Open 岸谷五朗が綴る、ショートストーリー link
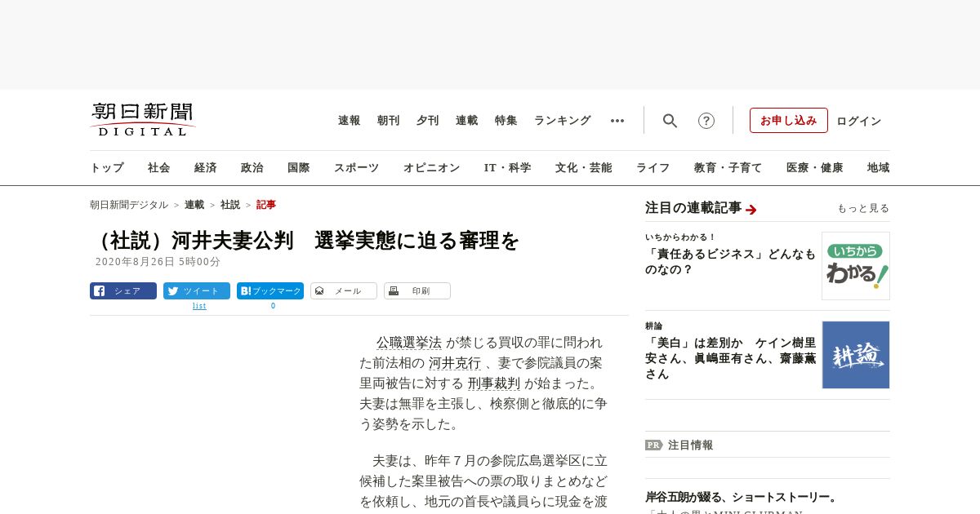The height and width of the screenshot is (514, 980). [742, 497]
